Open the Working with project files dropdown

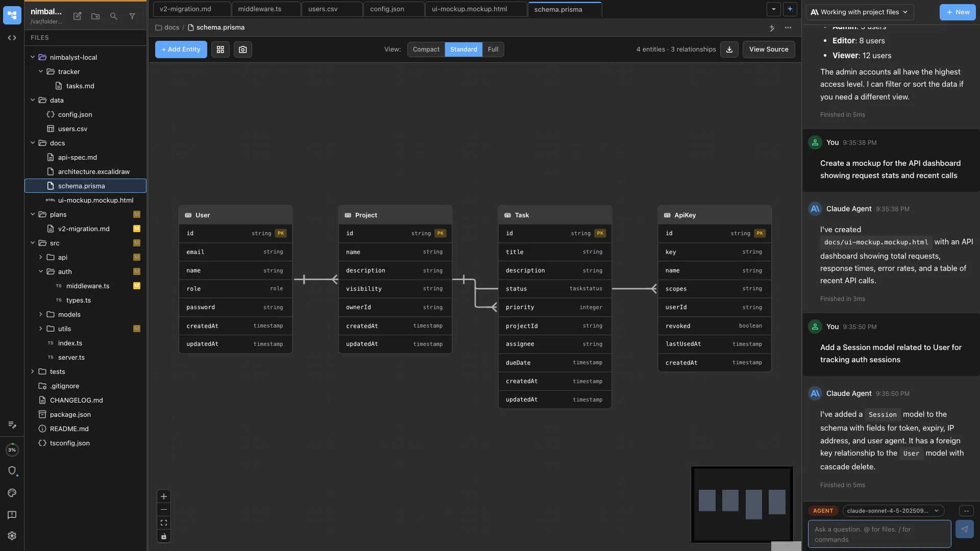859,12
